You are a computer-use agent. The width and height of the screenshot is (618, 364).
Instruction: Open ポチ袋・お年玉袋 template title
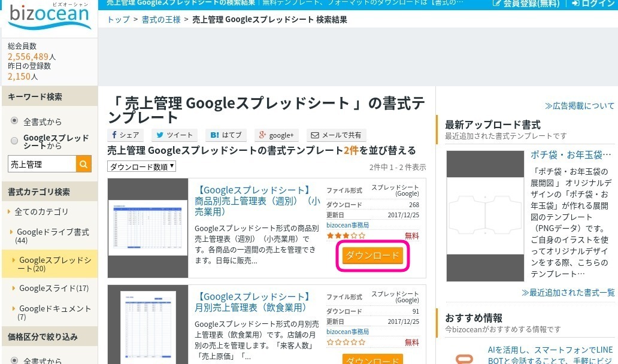571,154
